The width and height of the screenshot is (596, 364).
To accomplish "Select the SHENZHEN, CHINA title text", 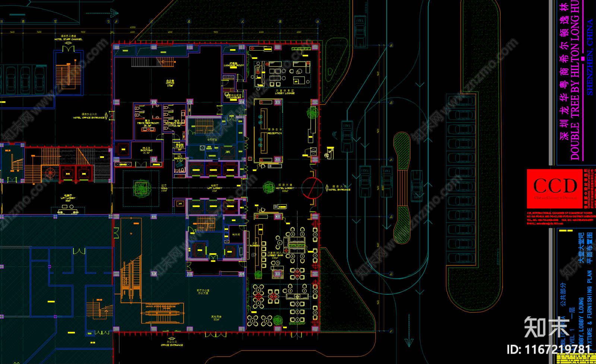I will [590, 57].
